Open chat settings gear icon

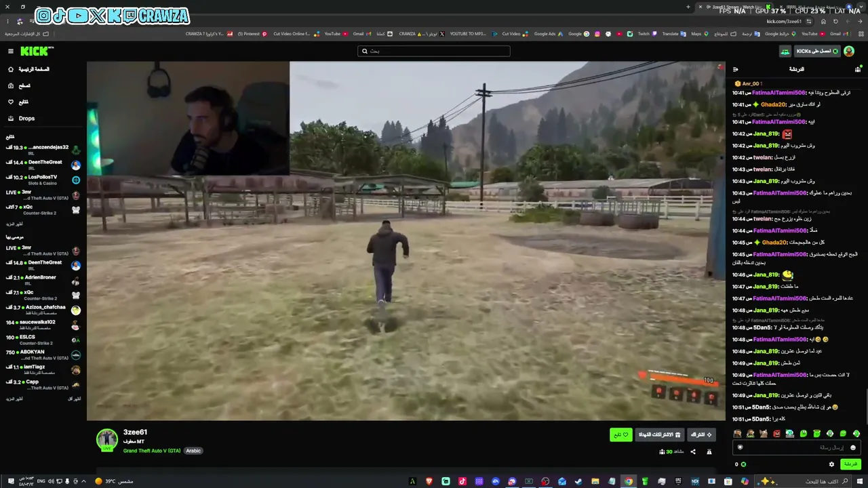click(x=832, y=464)
